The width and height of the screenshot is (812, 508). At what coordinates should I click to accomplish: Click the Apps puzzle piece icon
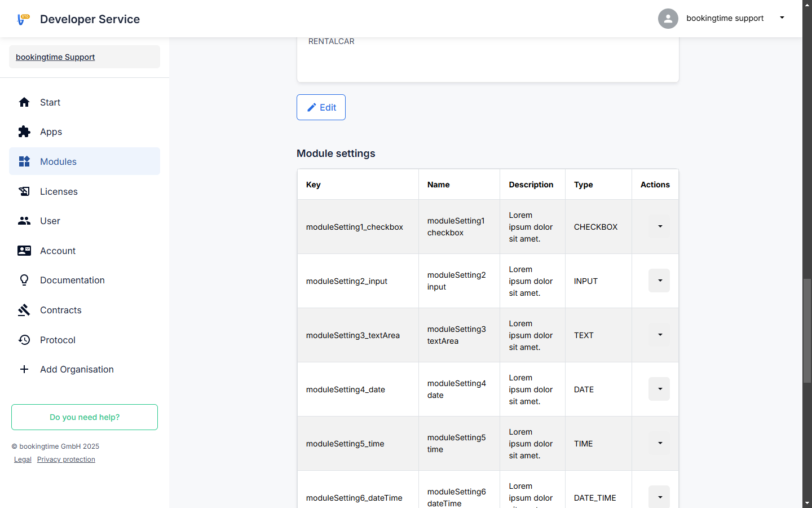tap(24, 132)
